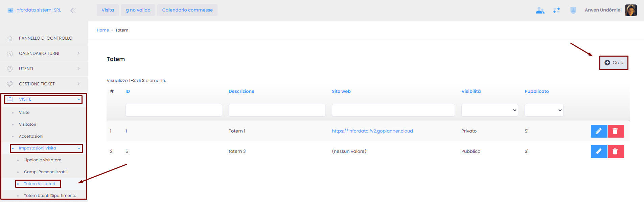Collapse sidebar with double chevron icon
644x202 pixels.
(73, 11)
